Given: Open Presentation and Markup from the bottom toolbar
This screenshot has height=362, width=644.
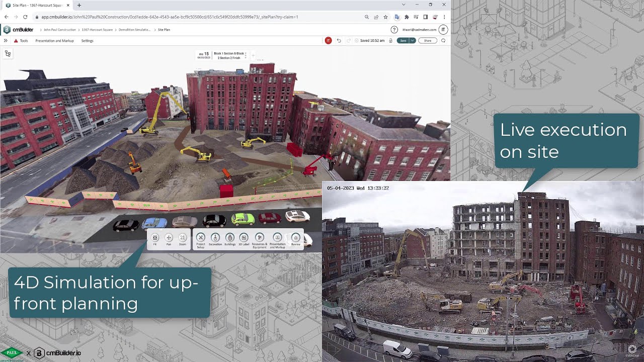Looking at the screenshot, I should coord(277,240).
